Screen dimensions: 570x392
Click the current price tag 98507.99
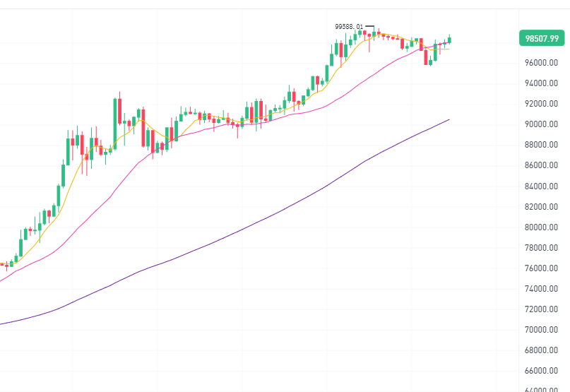tap(542, 38)
